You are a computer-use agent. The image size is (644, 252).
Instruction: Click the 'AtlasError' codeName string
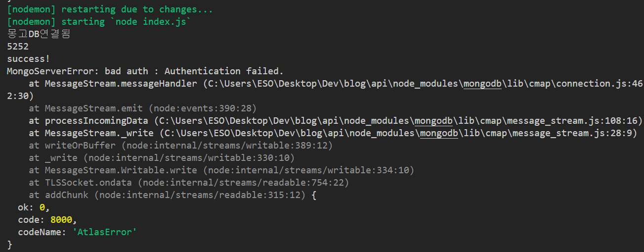pos(104,232)
